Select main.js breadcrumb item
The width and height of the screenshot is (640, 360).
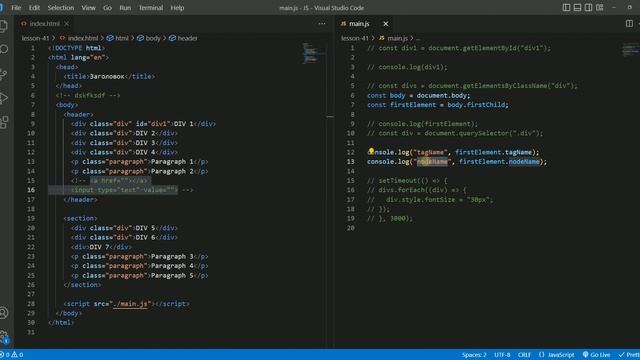393,38
